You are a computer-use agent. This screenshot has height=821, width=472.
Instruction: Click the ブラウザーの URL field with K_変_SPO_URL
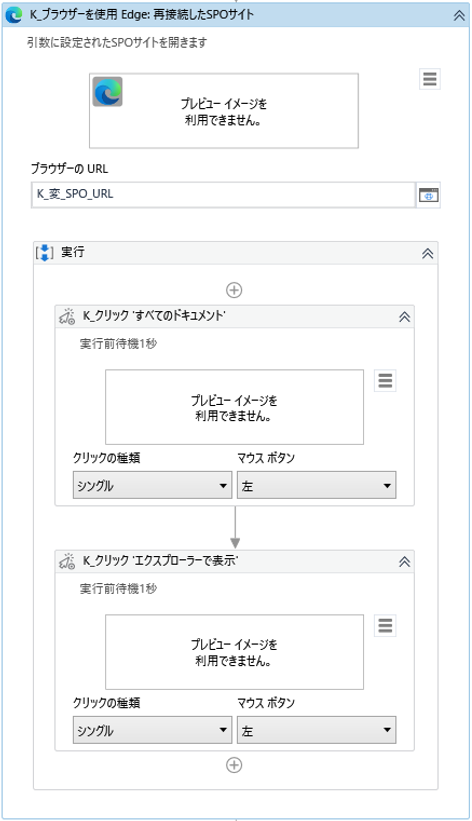pos(224,195)
